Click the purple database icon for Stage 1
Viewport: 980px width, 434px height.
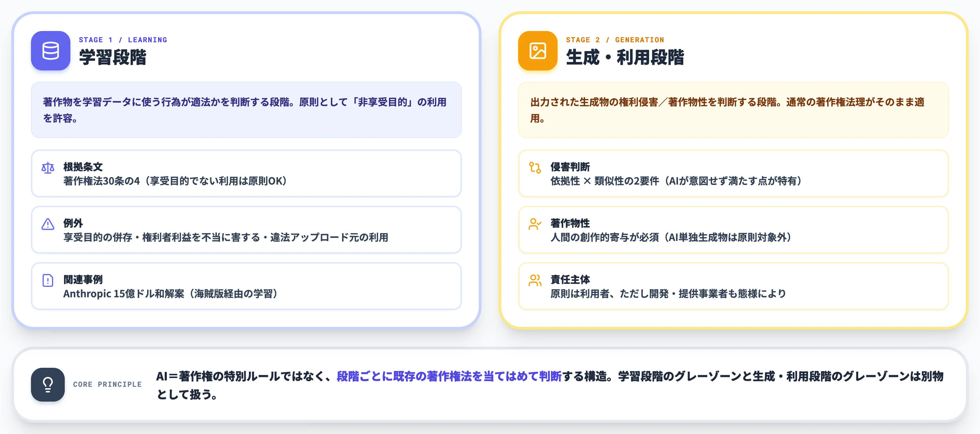(51, 51)
